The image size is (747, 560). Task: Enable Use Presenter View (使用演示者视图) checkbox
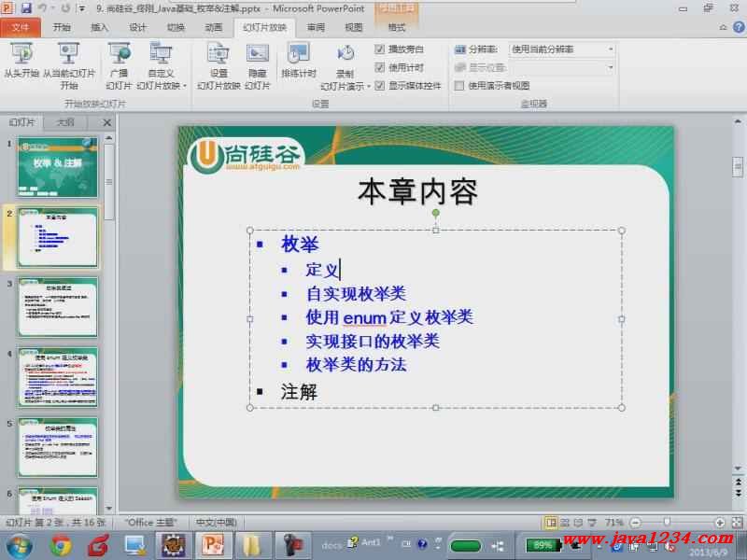click(x=459, y=86)
